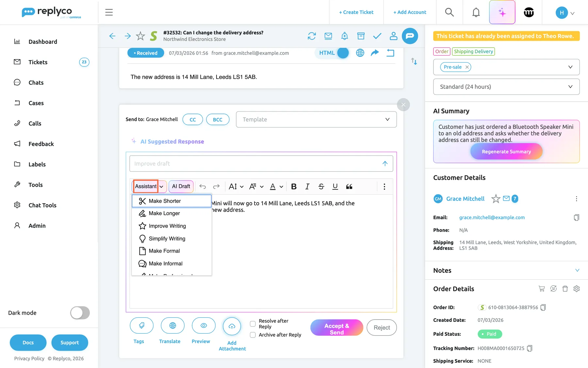This screenshot has height=368, width=588.
Task: Check Archive after Reply
Action: point(253,335)
